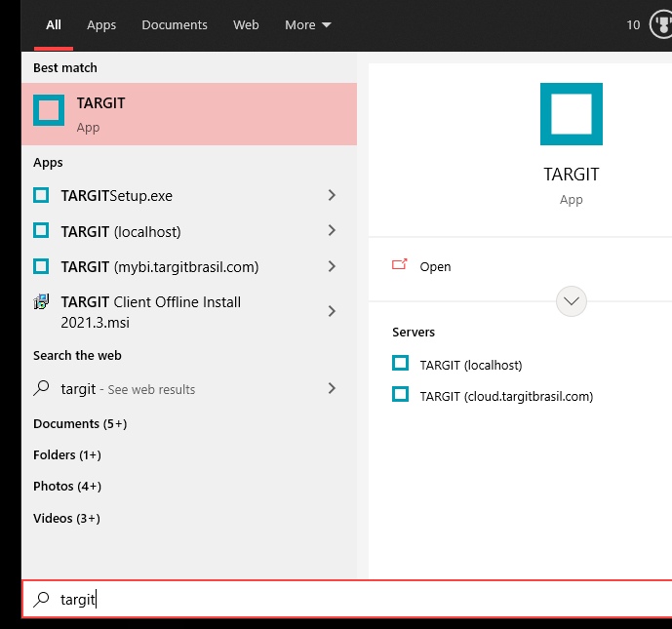Click the TARGIT Client Offline Install installer icon

pos(41,301)
